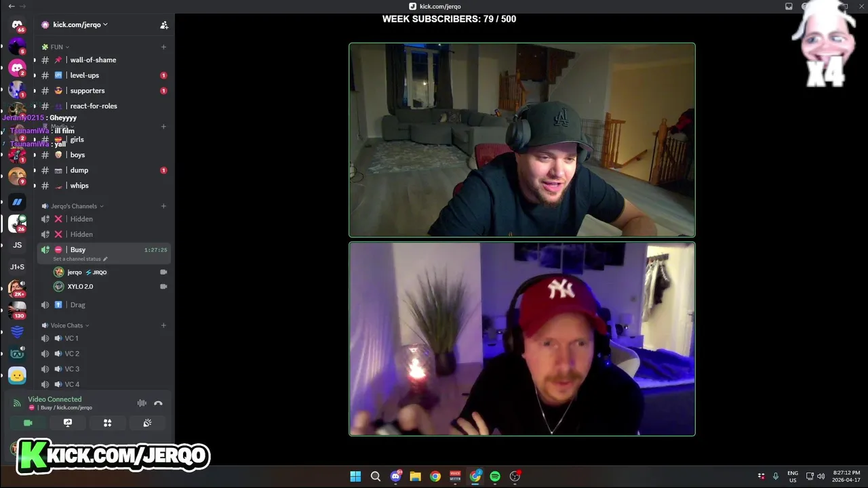Open the invite people icon beside server name
The height and width of the screenshot is (488, 868).
click(x=164, y=25)
